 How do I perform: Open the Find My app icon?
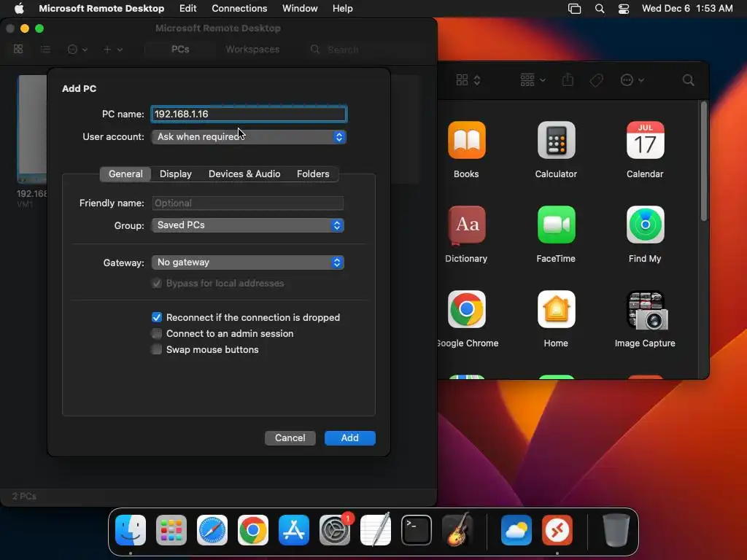645,225
